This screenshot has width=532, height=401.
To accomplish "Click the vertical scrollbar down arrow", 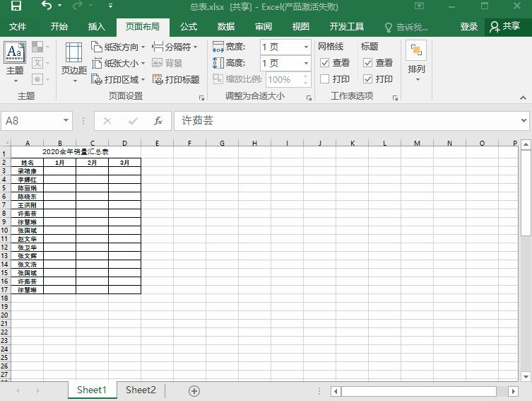I will coord(526,376).
